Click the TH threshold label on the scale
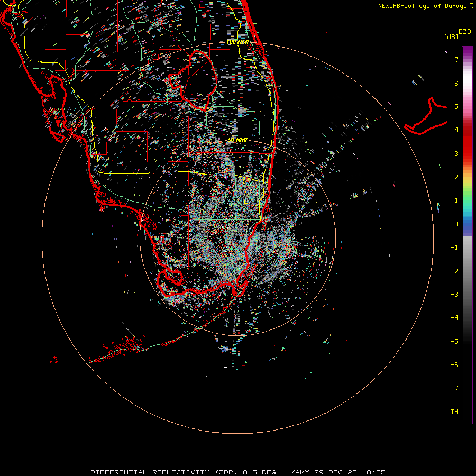The width and height of the screenshot is (476, 476). pyautogui.click(x=454, y=412)
